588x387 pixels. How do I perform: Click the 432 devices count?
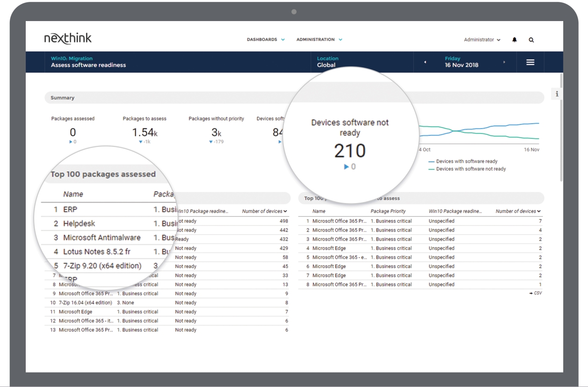pos(283,239)
